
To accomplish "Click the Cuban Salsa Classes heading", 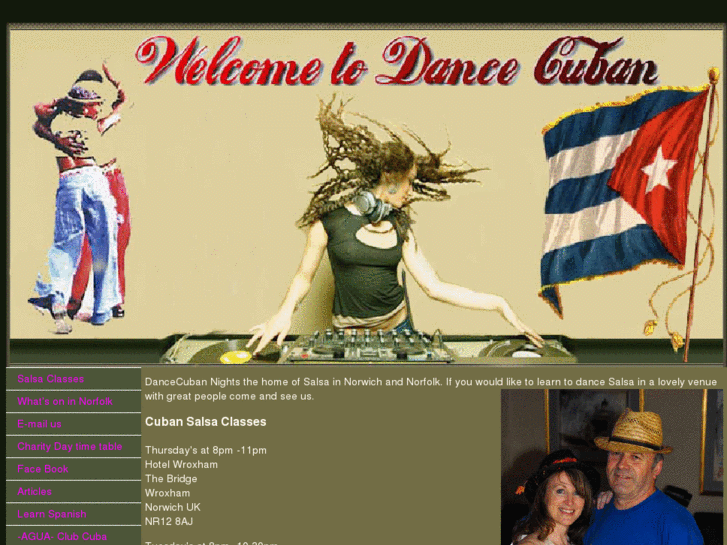I will (205, 422).
